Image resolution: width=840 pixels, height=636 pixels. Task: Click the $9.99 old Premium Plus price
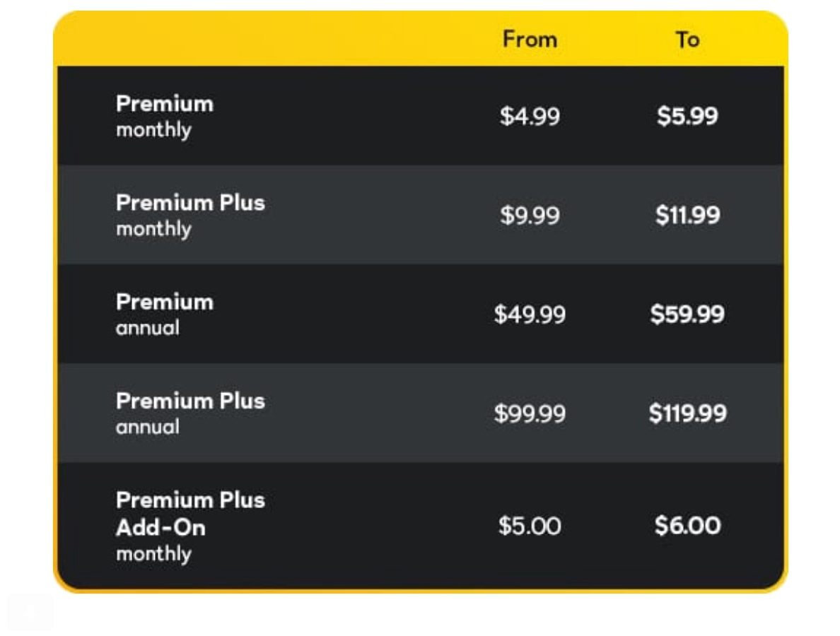(530, 215)
